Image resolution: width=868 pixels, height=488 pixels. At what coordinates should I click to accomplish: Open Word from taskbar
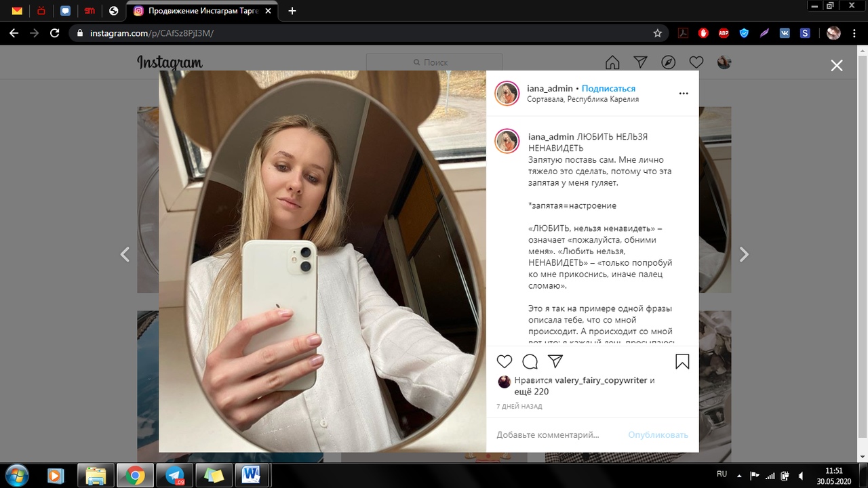coord(252,476)
